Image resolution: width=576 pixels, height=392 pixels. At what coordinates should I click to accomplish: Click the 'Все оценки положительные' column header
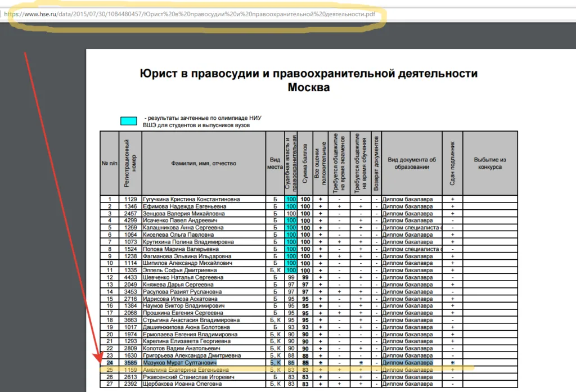tap(320, 163)
